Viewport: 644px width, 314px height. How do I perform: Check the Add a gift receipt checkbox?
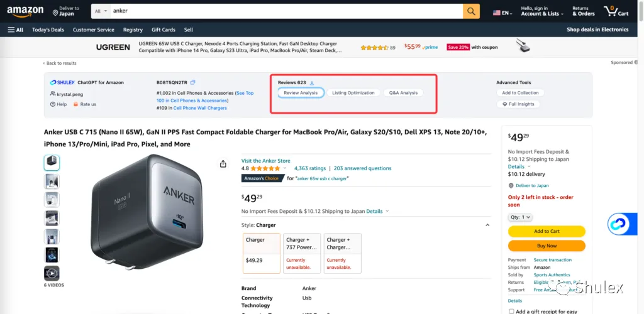tap(511, 311)
